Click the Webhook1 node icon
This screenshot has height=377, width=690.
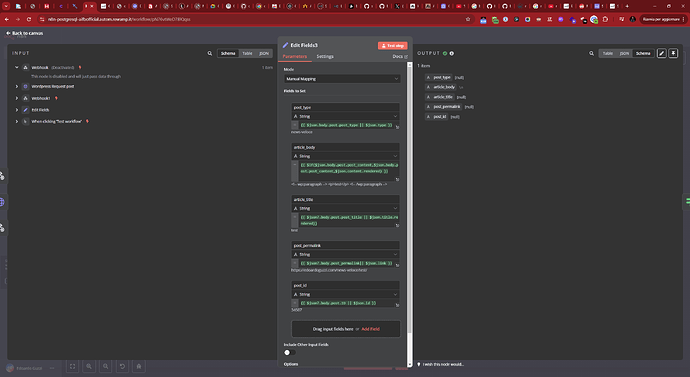[x=26, y=98]
